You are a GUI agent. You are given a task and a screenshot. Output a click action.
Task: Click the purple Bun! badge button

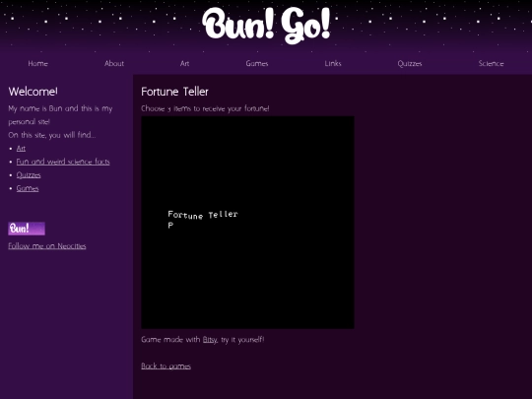pyautogui.click(x=27, y=229)
